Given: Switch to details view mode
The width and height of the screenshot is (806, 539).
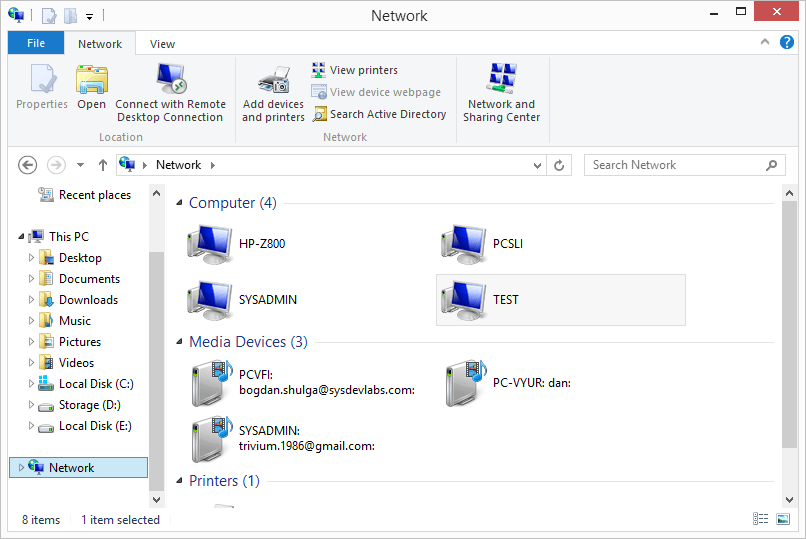Looking at the screenshot, I should point(760,519).
